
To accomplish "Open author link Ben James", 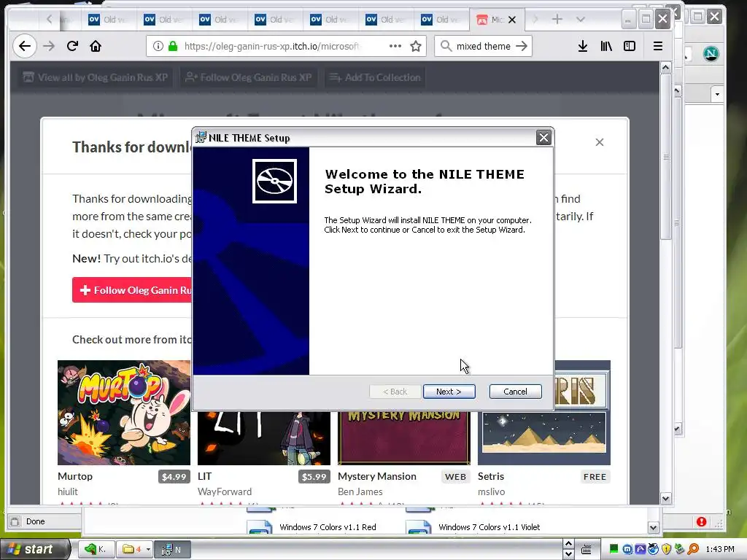I will point(360,491).
